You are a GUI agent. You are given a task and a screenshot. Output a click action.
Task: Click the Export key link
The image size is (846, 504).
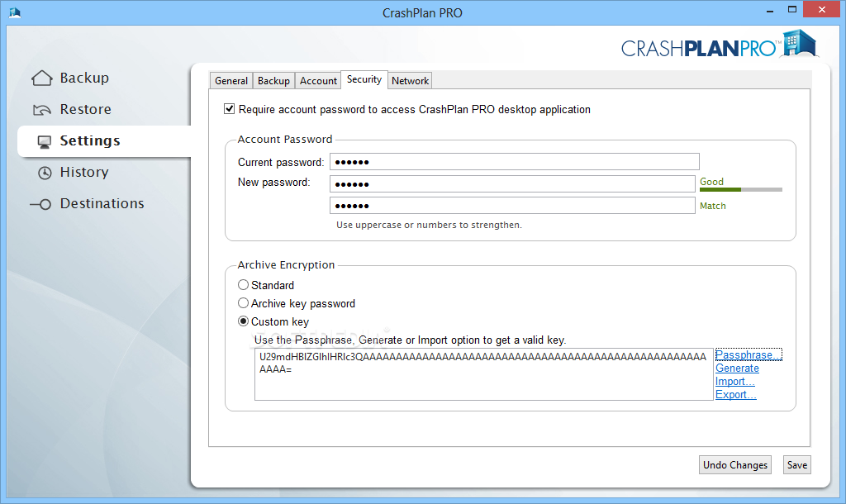click(736, 394)
